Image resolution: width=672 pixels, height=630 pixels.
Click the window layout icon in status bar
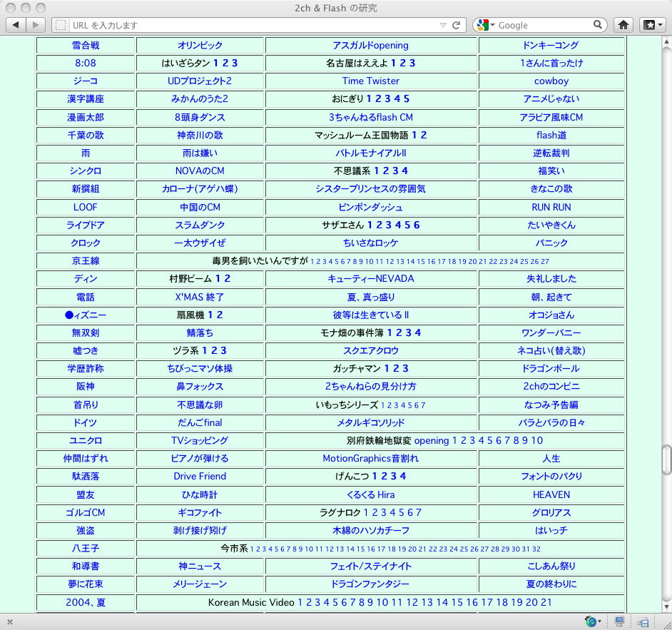coord(643,622)
